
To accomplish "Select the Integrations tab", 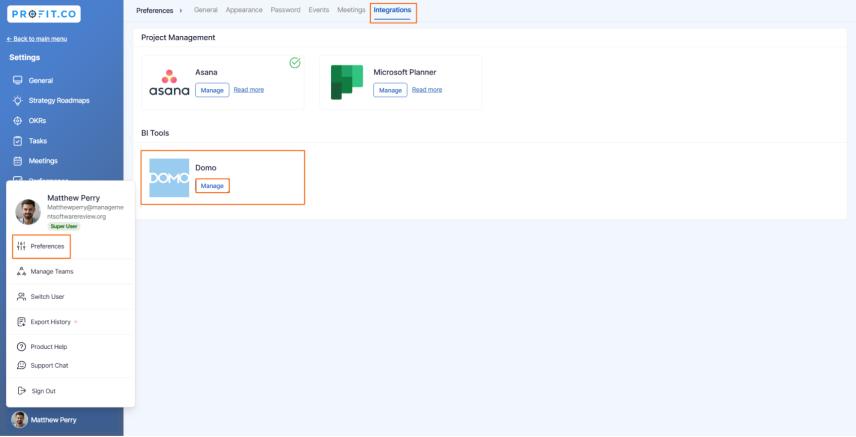I will 393,10.
